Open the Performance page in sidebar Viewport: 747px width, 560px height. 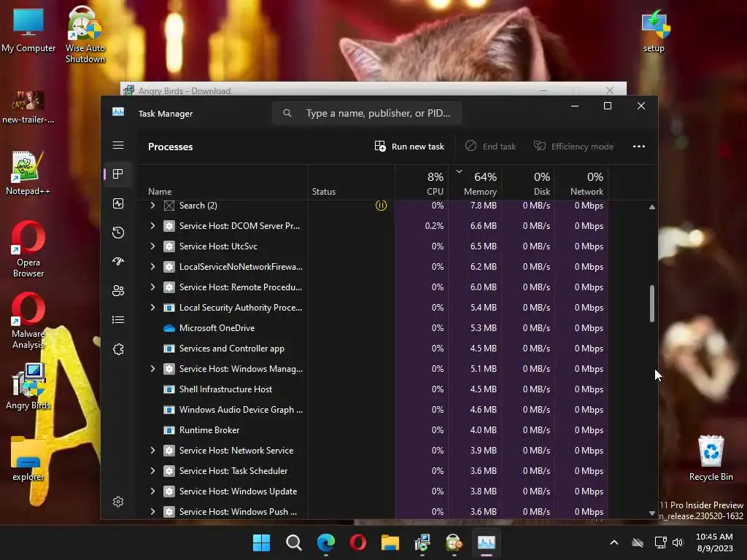click(x=118, y=203)
